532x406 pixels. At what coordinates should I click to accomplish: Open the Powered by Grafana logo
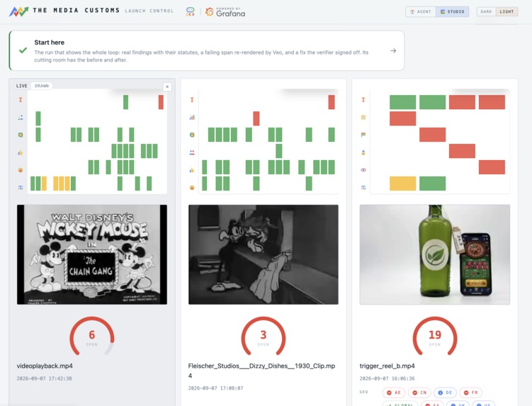[x=225, y=12]
